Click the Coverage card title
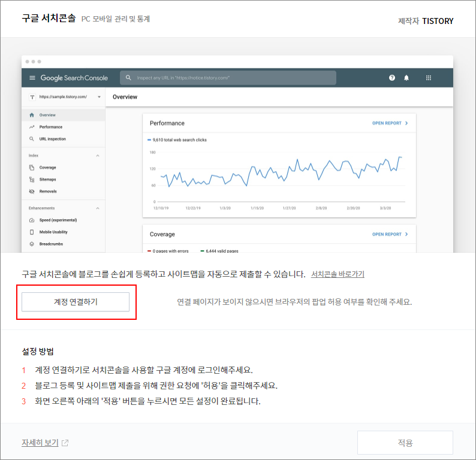476x460 pixels. (x=162, y=234)
